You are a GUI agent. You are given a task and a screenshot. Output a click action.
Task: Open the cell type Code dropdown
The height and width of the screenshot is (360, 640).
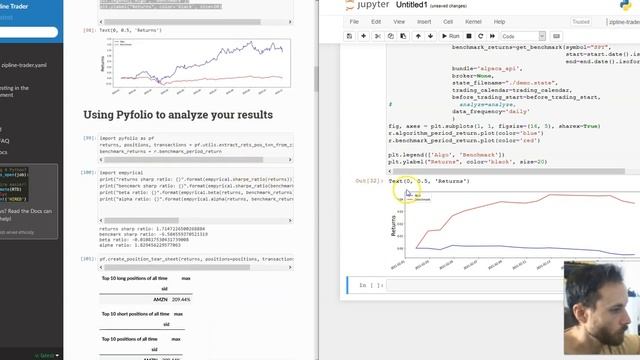click(x=523, y=36)
